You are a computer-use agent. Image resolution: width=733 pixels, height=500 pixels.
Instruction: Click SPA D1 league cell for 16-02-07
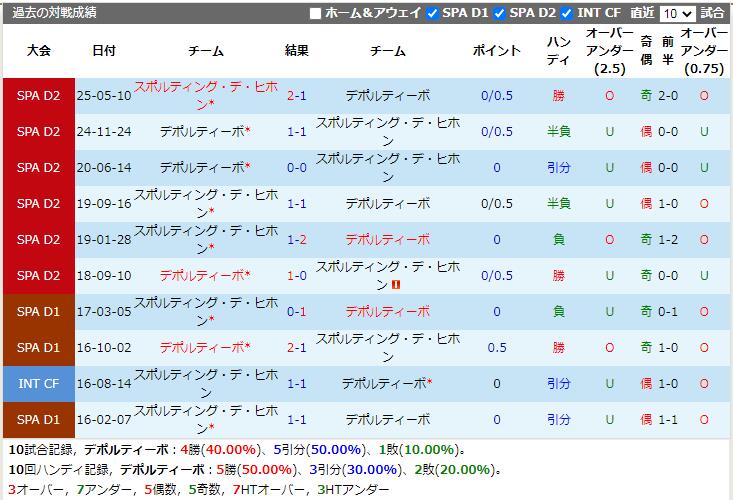tap(39, 420)
